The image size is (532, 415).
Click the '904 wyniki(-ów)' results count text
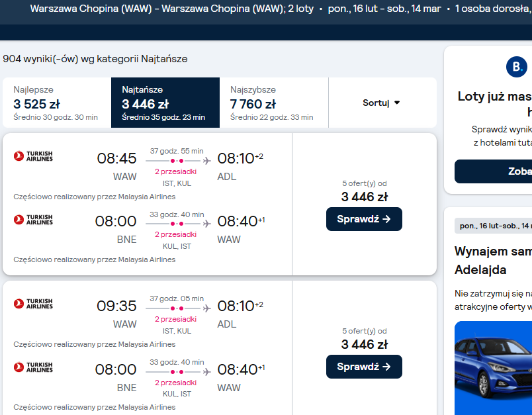coord(95,59)
